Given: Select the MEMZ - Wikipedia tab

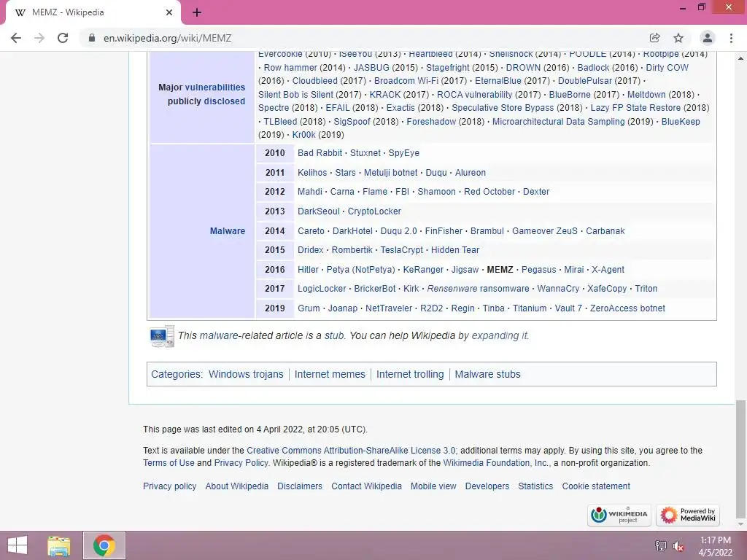Looking at the screenshot, I should tap(93, 12).
